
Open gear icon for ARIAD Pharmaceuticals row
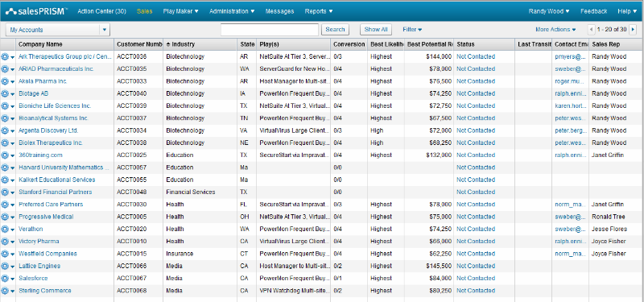(5, 69)
